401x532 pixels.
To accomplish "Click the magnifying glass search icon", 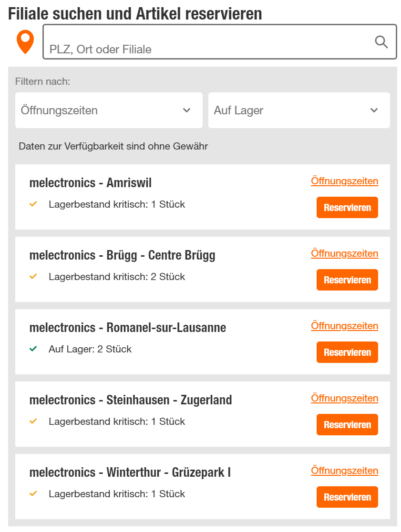I will click(x=381, y=42).
